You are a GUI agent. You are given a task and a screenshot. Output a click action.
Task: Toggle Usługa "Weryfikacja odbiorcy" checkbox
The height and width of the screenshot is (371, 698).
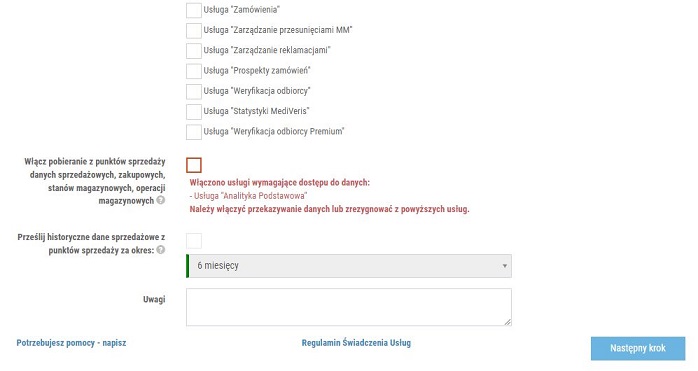[194, 91]
